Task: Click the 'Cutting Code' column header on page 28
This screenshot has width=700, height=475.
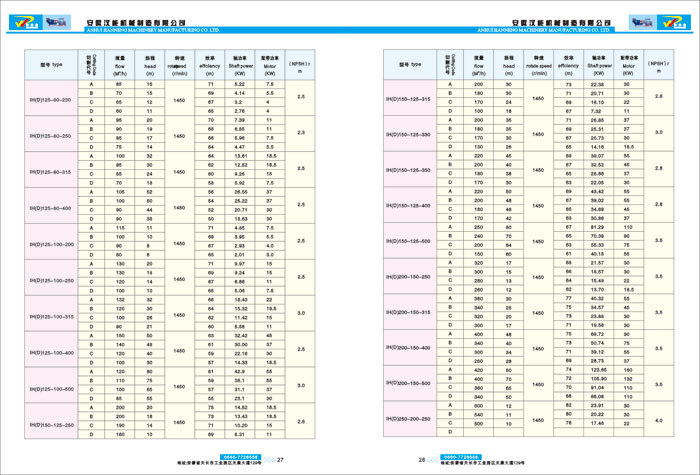Action: pos(450,65)
